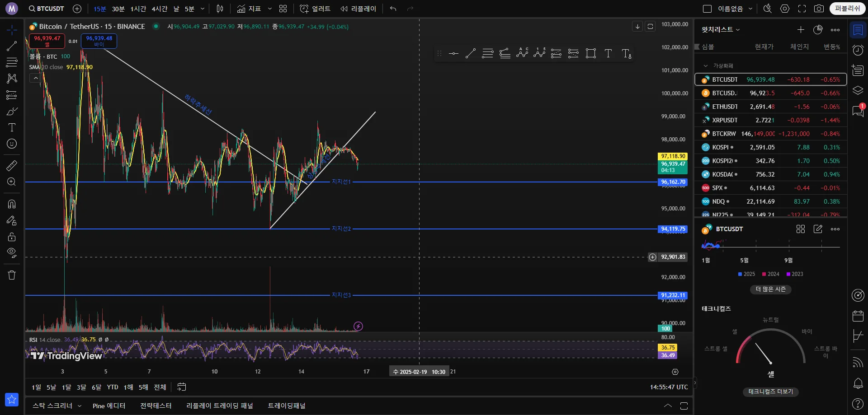
Task: Toggle the watchlist panel icon in right sidebar
Action: click(x=858, y=30)
